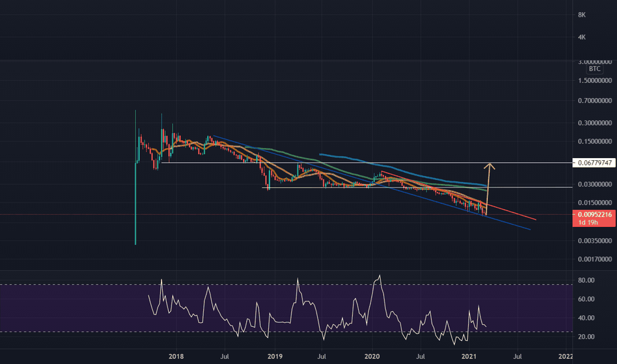Select the red descending trendline

click(x=458, y=195)
